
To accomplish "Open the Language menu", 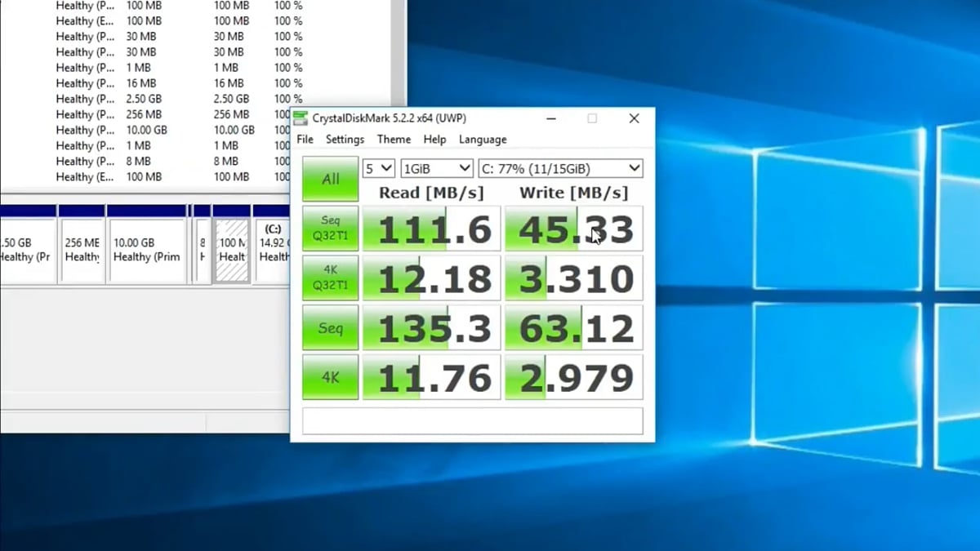I will 482,139.
